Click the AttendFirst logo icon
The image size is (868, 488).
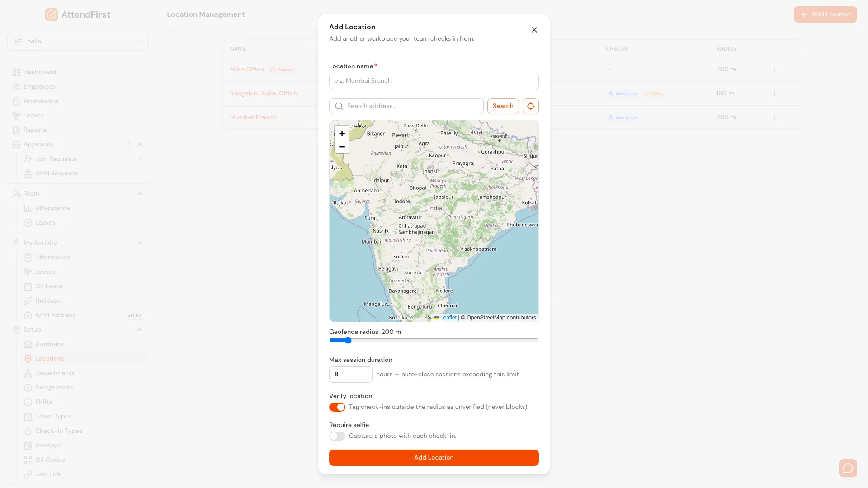(x=52, y=14)
